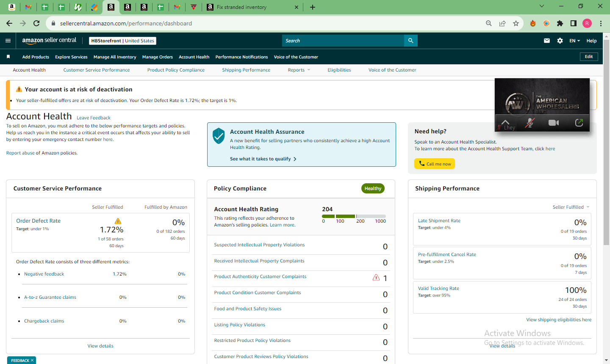
Task: Open Explore Services in the top navigation
Action: 71,57
